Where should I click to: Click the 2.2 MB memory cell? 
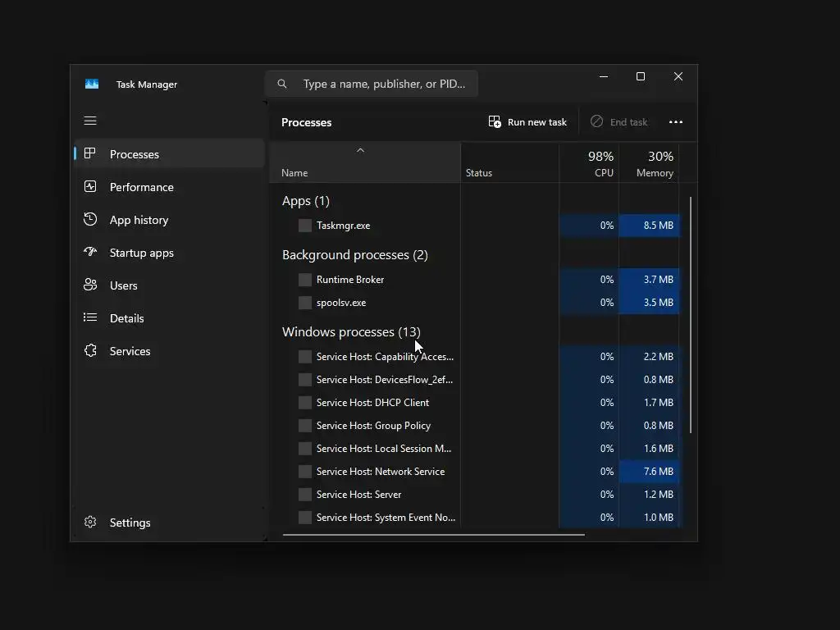[x=650, y=356]
